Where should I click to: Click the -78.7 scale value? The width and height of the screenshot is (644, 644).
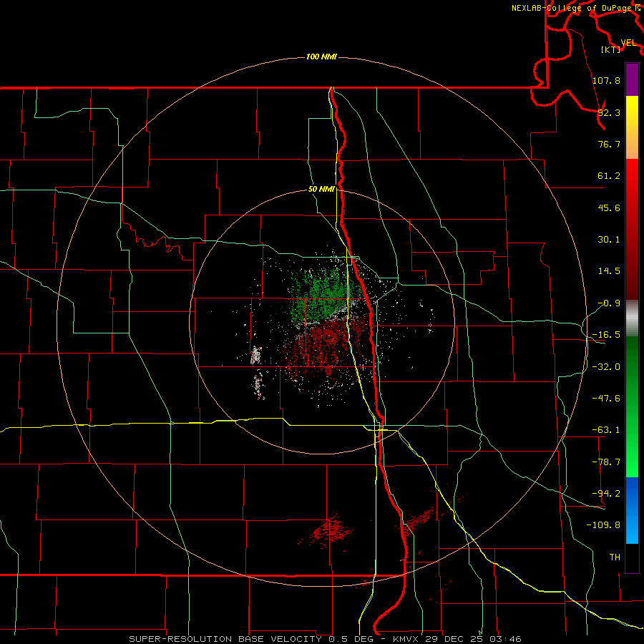pos(606,462)
